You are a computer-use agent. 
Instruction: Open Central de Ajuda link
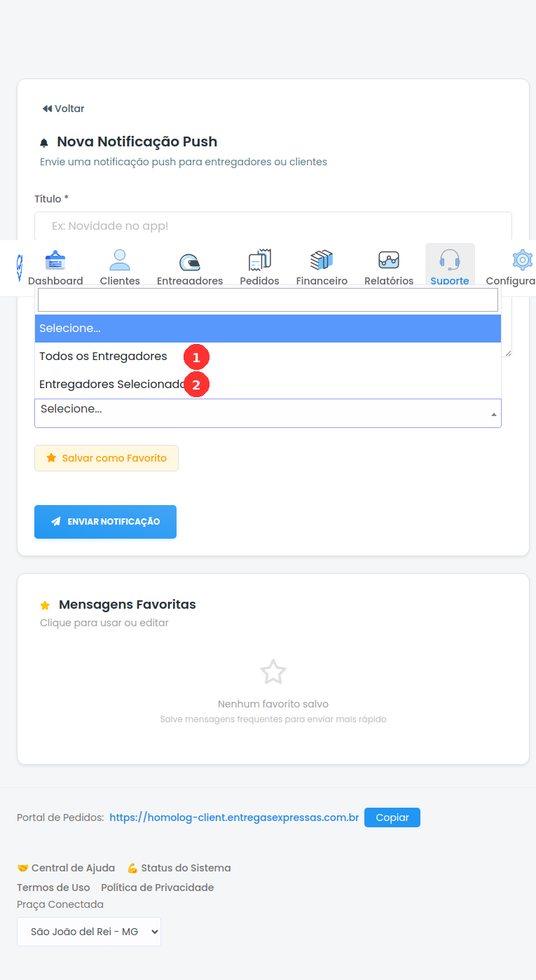pyautogui.click(x=66, y=868)
